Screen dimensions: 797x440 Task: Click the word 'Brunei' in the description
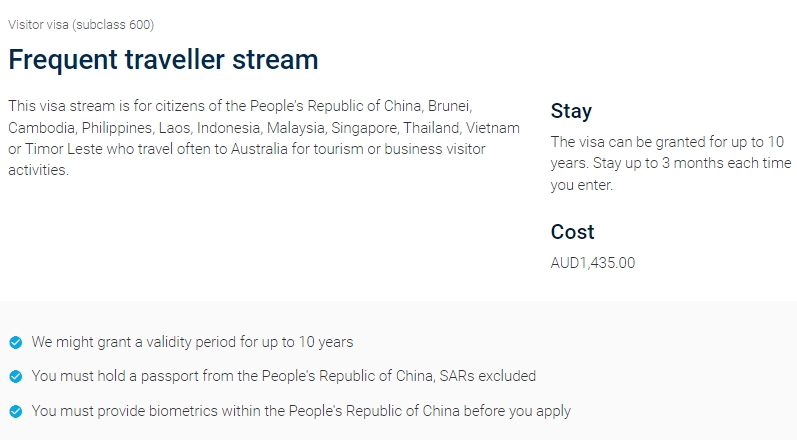coord(449,106)
